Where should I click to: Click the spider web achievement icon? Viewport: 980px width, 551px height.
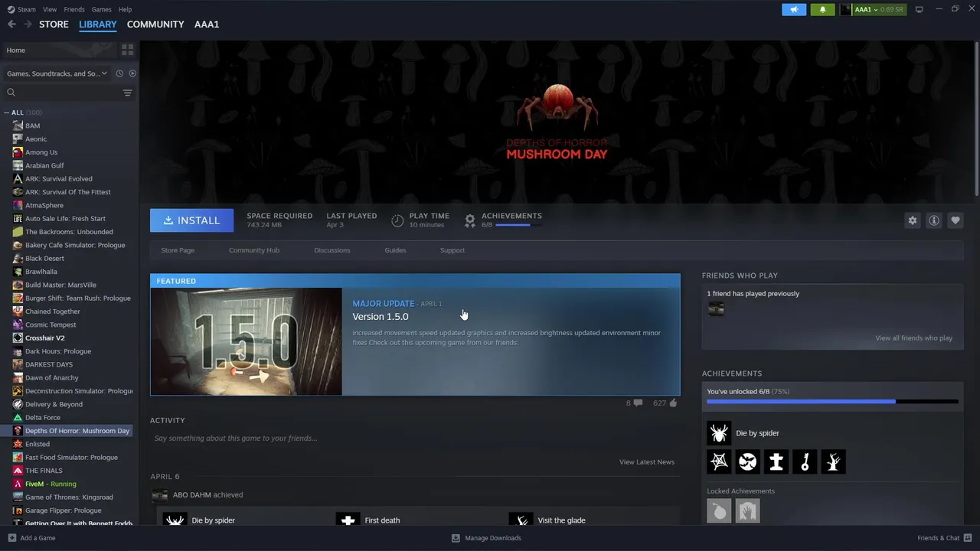(x=719, y=461)
